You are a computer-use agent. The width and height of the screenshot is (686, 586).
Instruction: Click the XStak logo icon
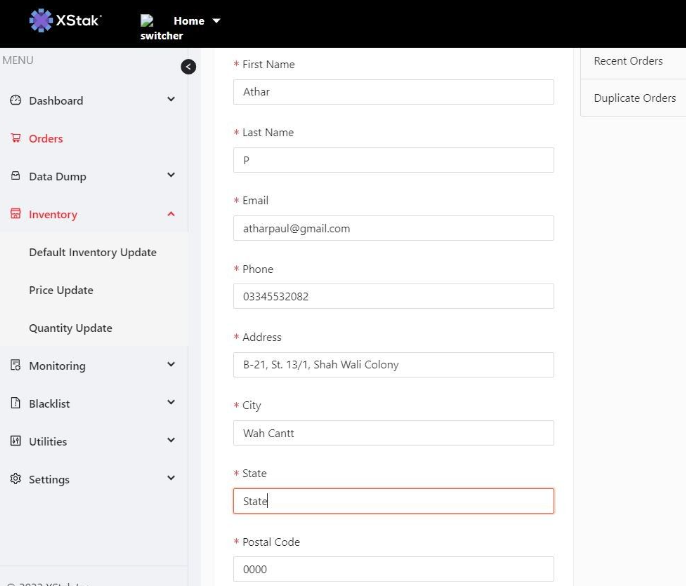[41, 20]
